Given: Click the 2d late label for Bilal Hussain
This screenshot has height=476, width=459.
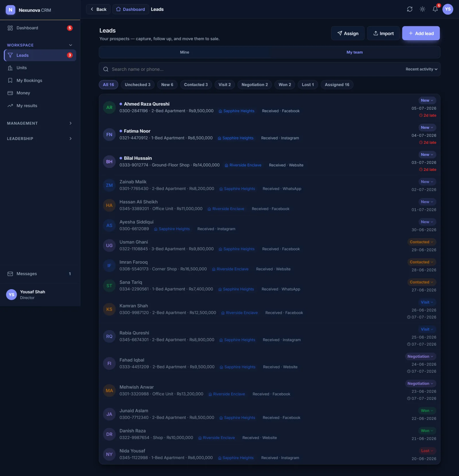Looking at the screenshot, I should [x=428, y=170].
